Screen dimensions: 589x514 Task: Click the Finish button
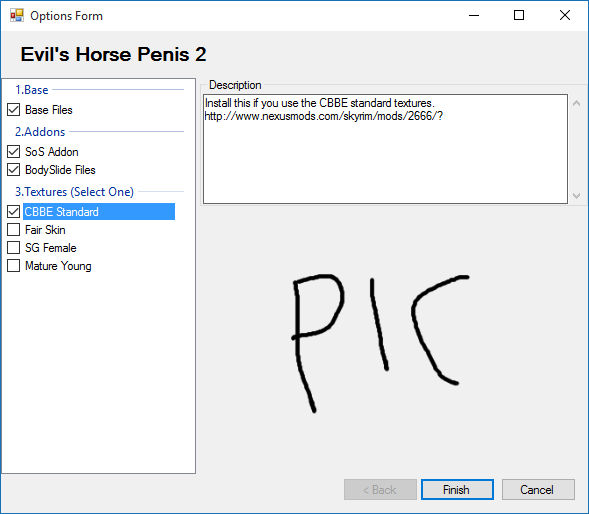[x=457, y=490]
